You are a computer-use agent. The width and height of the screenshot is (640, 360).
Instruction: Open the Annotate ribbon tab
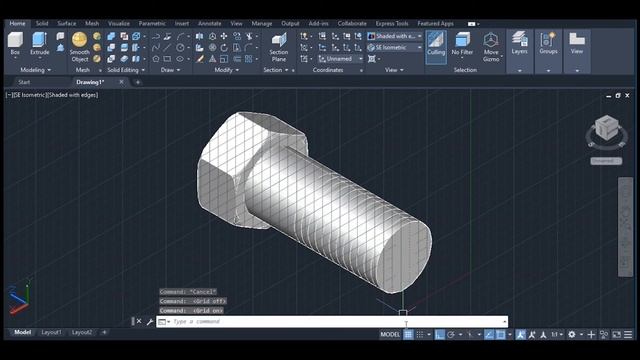click(209, 24)
